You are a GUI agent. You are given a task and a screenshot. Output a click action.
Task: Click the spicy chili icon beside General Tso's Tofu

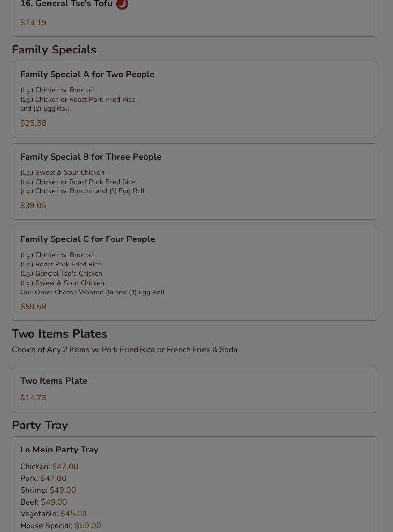point(122,4)
